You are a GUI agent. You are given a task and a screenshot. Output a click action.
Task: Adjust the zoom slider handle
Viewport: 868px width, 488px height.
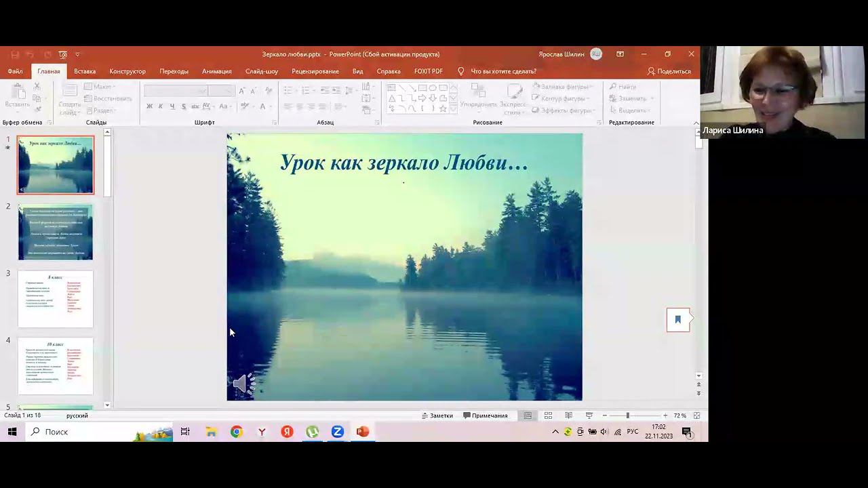pos(627,415)
